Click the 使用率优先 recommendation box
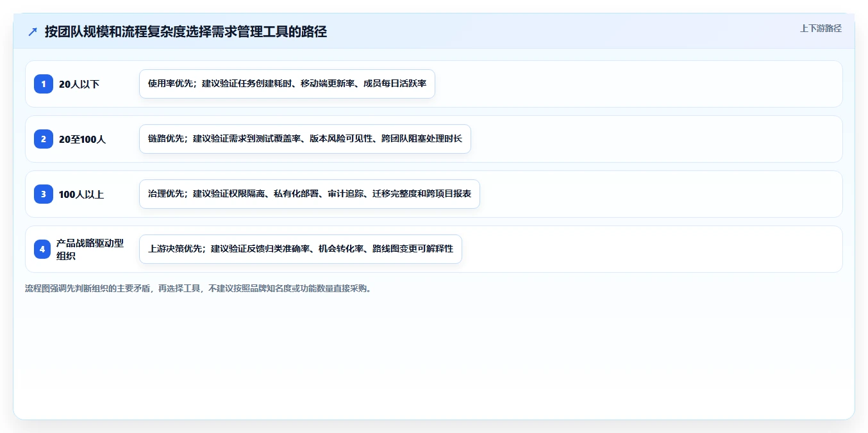The width and height of the screenshot is (868, 433). [x=287, y=84]
